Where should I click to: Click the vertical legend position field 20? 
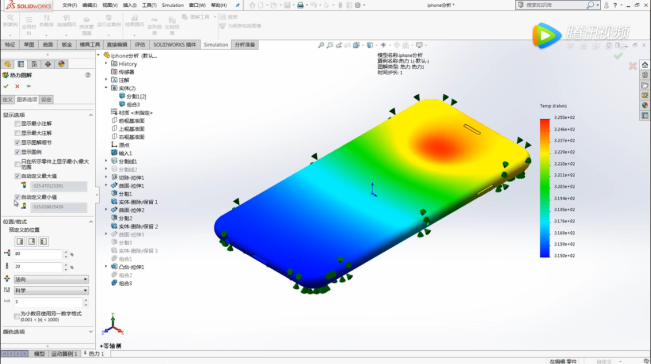38,266
